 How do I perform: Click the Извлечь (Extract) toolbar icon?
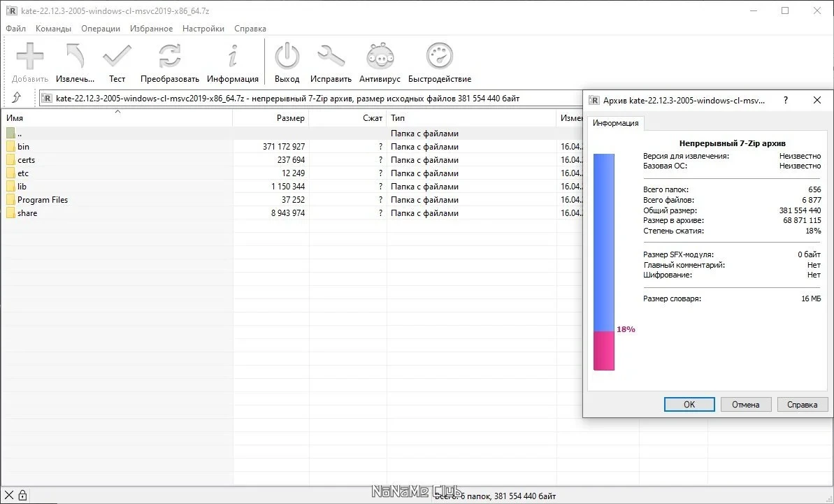coord(75,56)
